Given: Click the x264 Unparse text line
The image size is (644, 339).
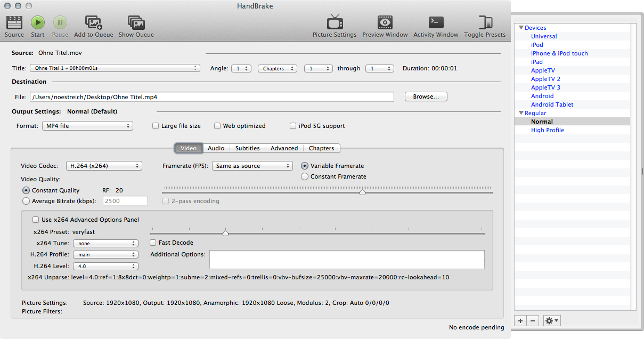Looking at the screenshot, I should (238, 277).
